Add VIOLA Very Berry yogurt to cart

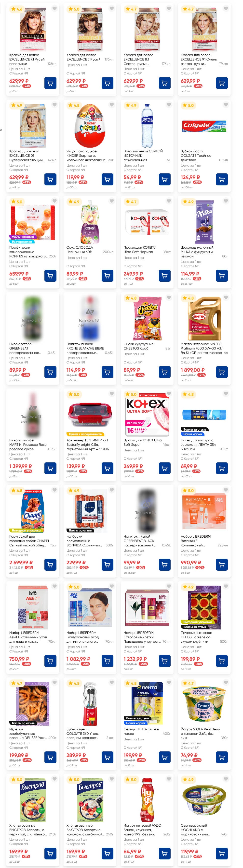[x=222, y=758]
